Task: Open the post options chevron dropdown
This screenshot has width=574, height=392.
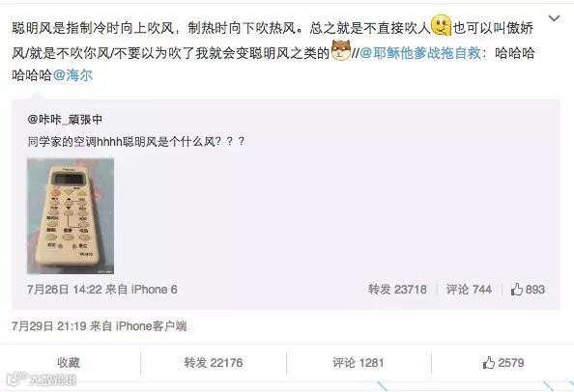Action: pos(555,18)
